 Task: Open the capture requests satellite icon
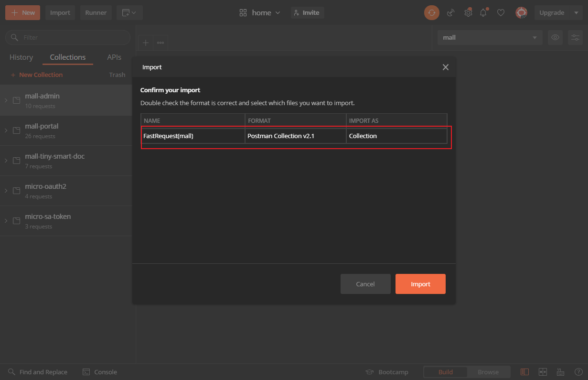coord(450,13)
